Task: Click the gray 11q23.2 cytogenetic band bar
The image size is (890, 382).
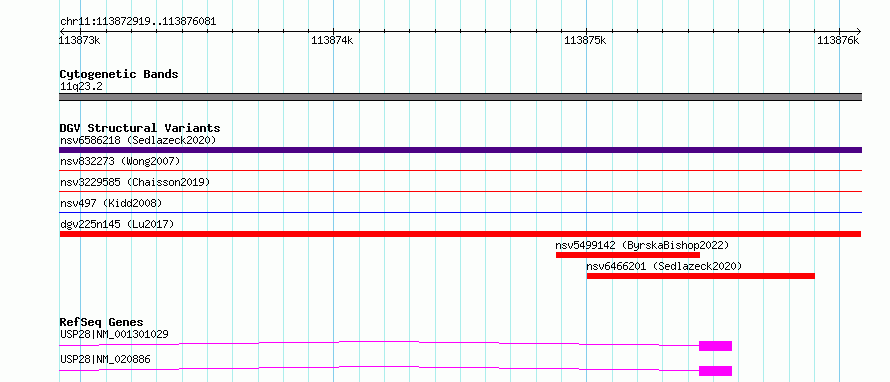Action: coord(460,97)
